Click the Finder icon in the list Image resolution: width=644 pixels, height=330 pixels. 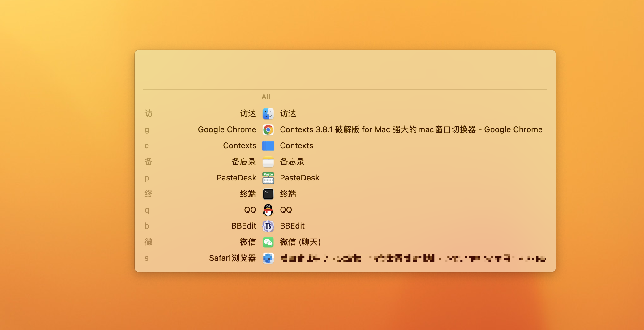[x=268, y=113]
